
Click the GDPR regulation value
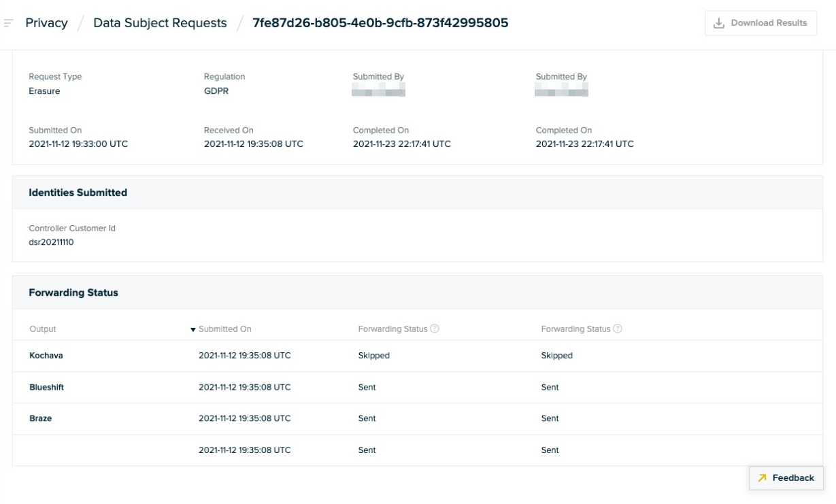pos(216,90)
